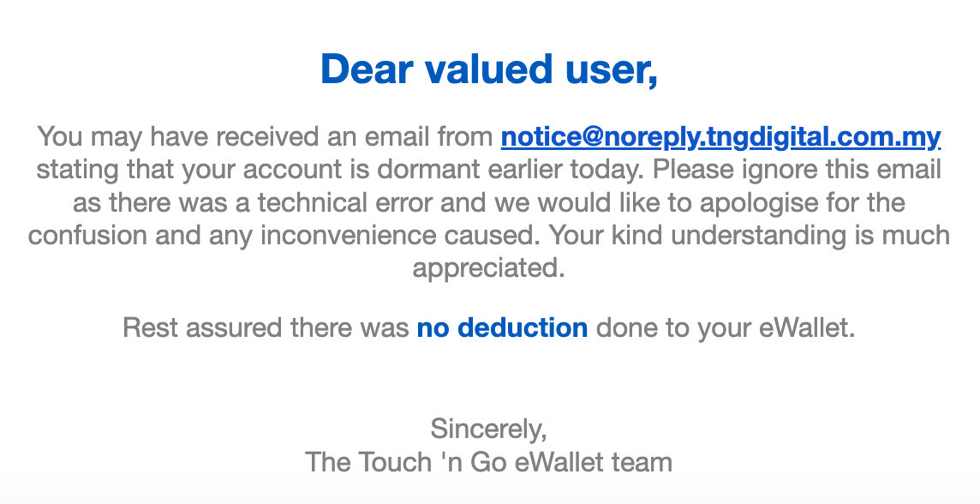Click the bold 'no deduction' text
The width and height of the screenshot is (980, 504).
[x=502, y=327]
